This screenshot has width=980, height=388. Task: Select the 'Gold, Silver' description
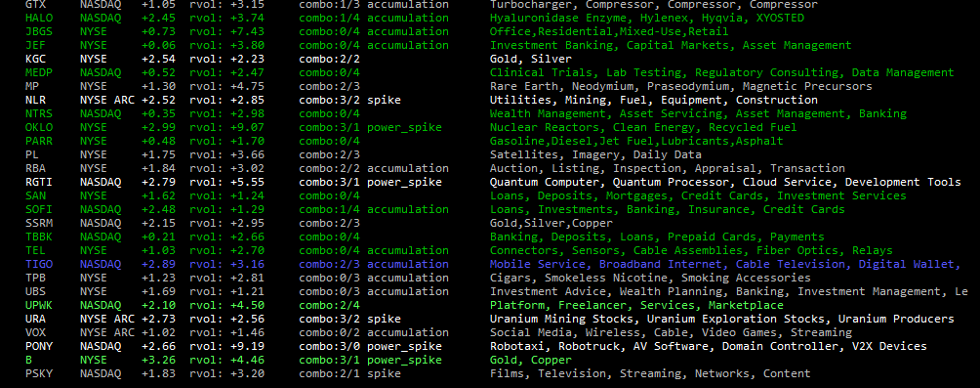531,60
